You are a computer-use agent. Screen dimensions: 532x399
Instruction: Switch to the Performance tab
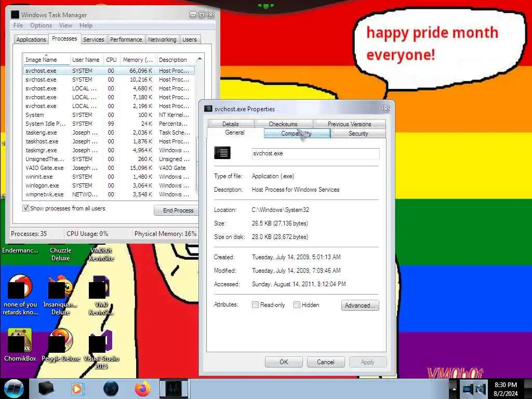(x=126, y=39)
